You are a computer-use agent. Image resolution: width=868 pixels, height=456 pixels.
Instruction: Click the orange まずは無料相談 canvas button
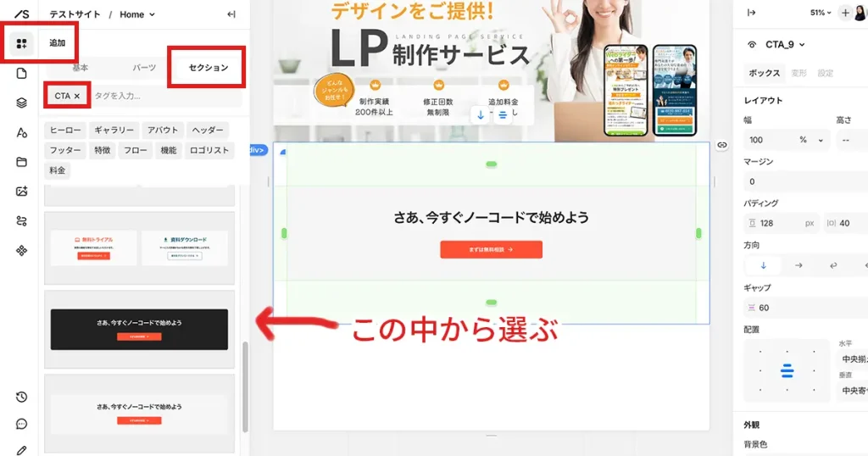tap(491, 249)
